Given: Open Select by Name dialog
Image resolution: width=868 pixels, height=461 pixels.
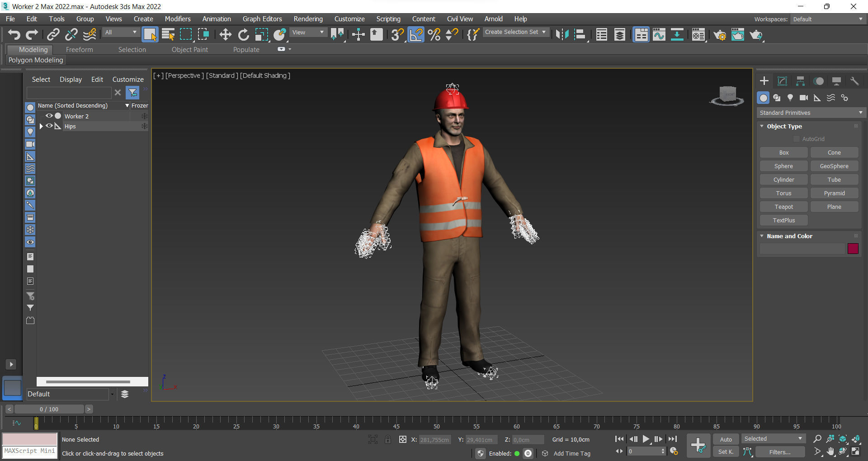Looking at the screenshot, I should 168,35.
